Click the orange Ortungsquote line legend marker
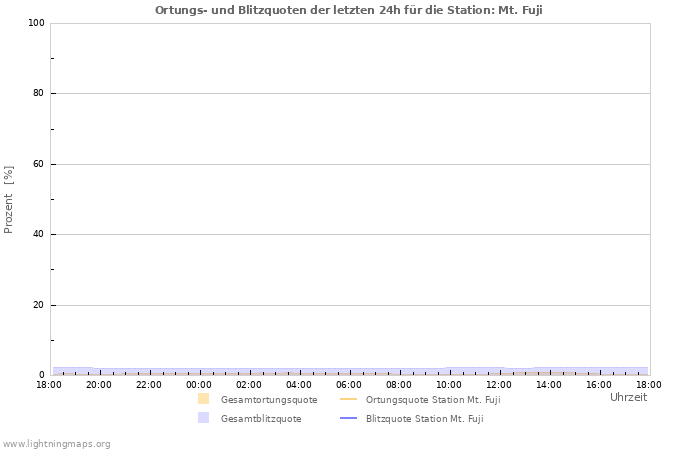Viewport: 700px width, 450px height. (348, 399)
